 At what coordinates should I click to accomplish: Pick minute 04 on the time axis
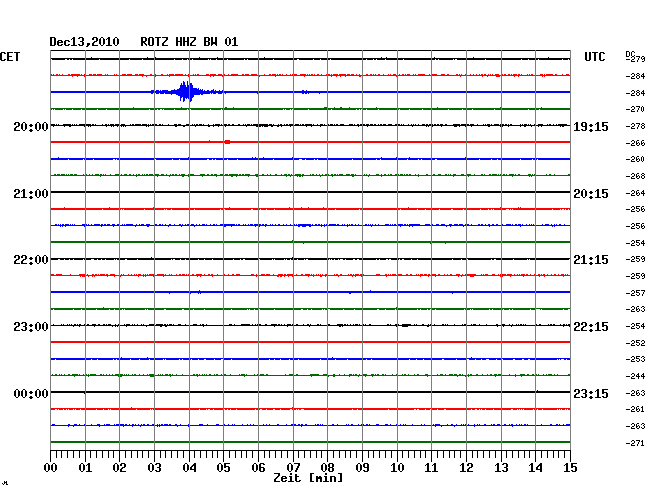pos(189,468)
